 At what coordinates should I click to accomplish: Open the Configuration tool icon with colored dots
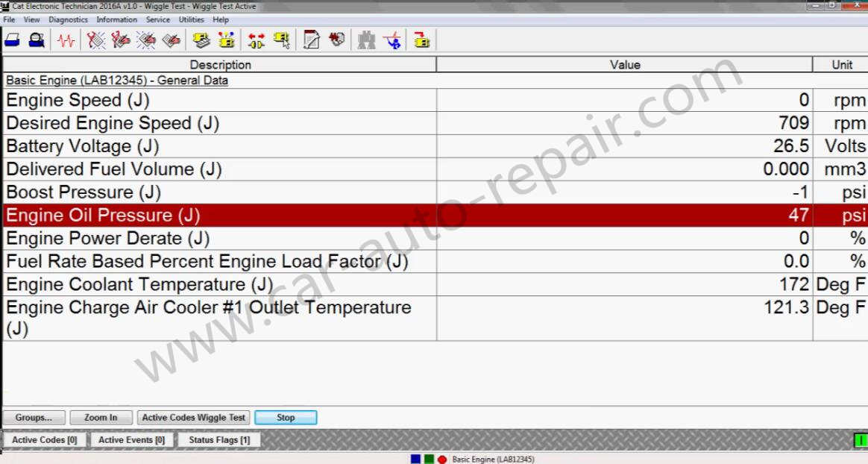click(227, 40)
